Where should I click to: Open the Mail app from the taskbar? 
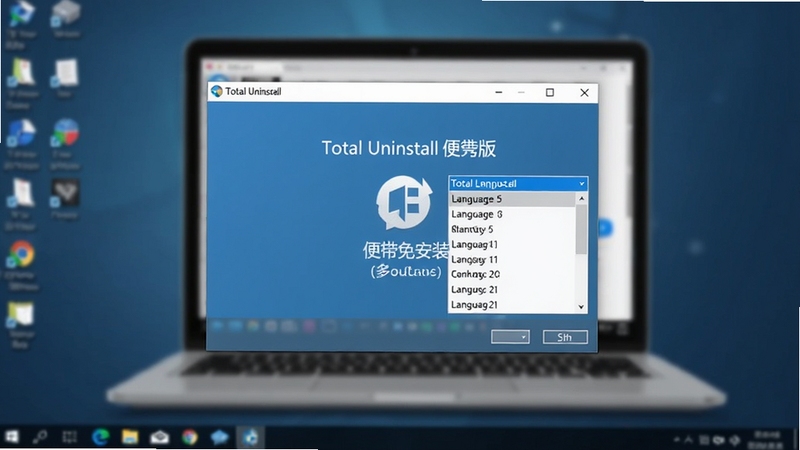click(x=160, y=437)
